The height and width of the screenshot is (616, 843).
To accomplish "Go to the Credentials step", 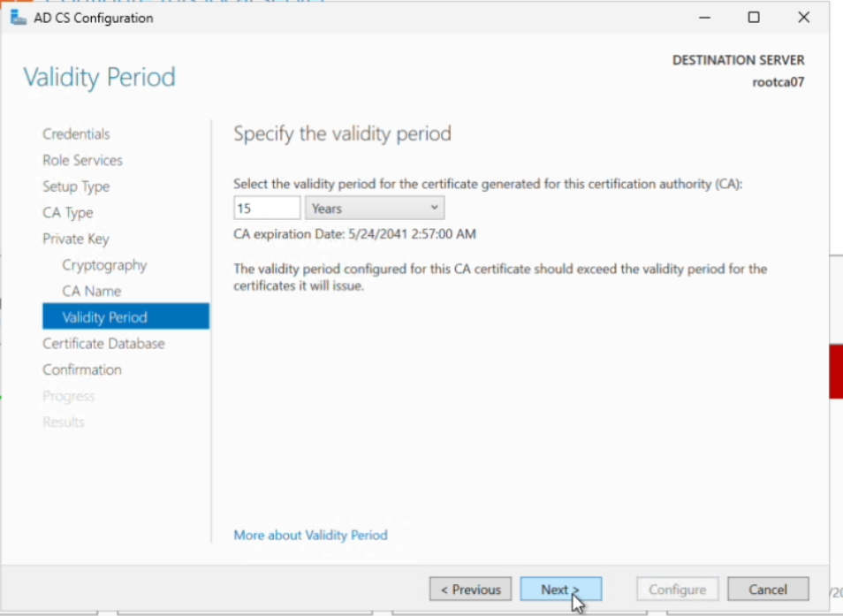I will pyautogui.click(x=76, y=133).
